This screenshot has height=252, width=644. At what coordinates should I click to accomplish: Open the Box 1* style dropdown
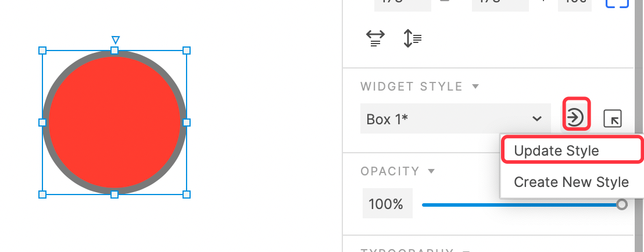click(x=455, y=119)
